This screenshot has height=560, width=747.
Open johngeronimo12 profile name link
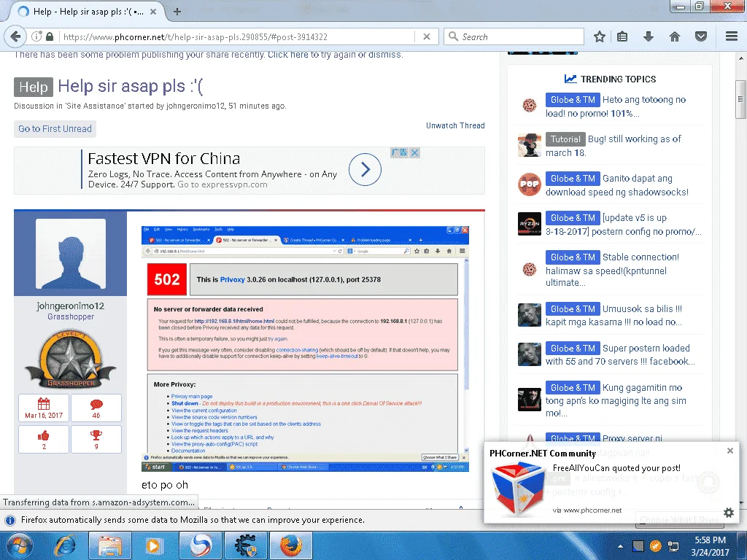(71, 306)
